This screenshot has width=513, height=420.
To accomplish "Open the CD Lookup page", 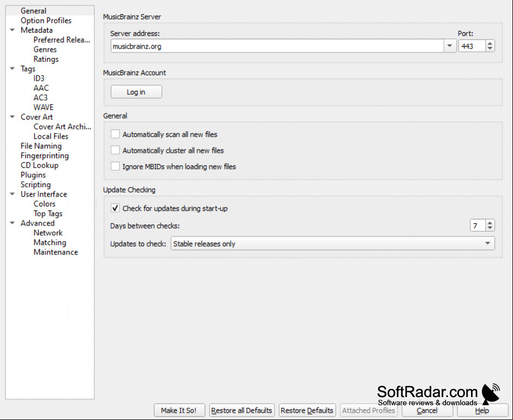I will tap(39, 165).
